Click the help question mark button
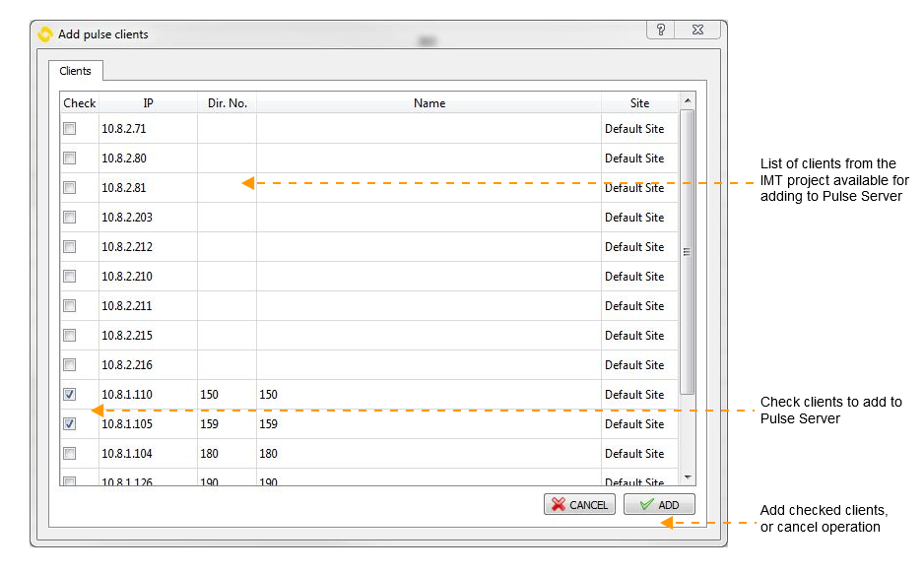The width and height of the screenshot is (924, 572). [x=661, y=30]
